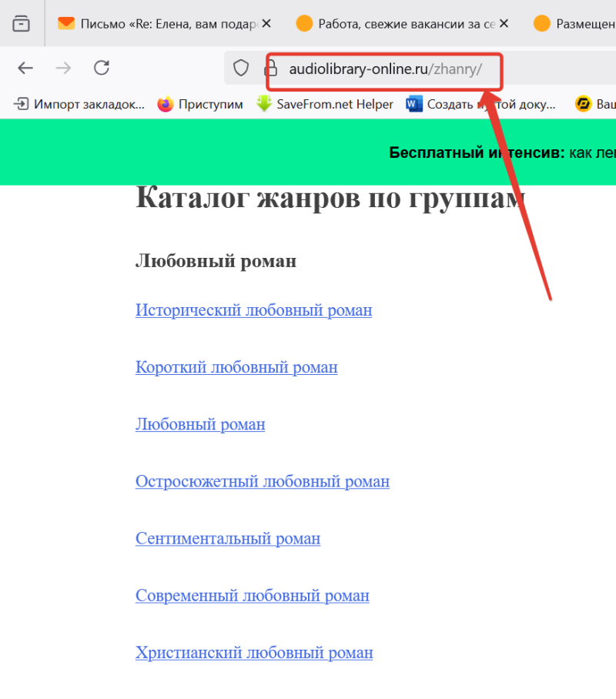Open the "Приступим" Firefox bookmark

pos(200,104)
